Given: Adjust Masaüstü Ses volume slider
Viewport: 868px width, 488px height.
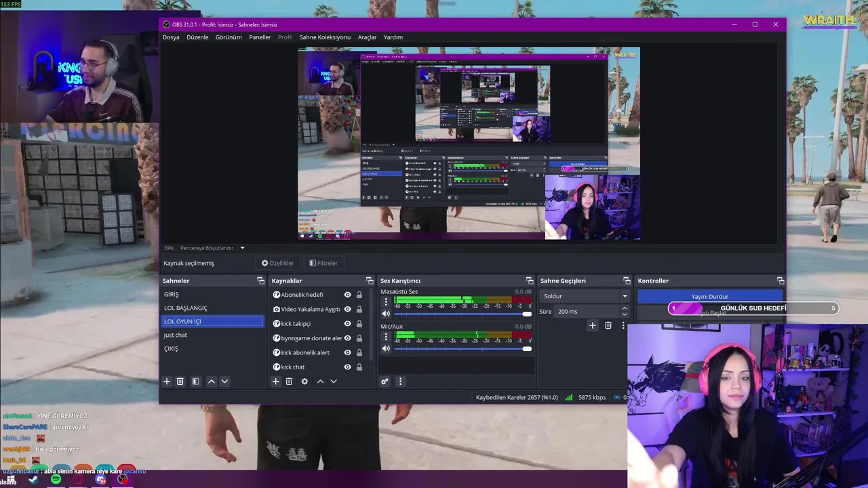Looking at the screenshot, I should click(462, 314).
